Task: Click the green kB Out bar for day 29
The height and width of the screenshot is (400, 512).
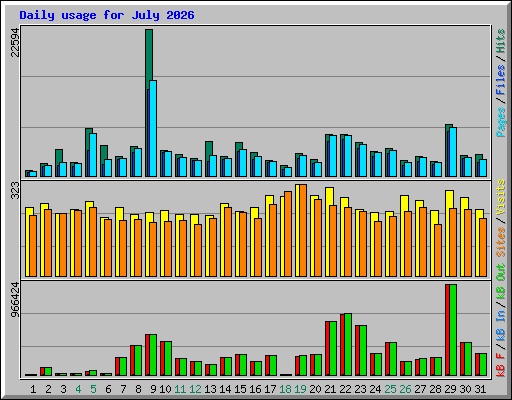Action: tap(453, 330)
